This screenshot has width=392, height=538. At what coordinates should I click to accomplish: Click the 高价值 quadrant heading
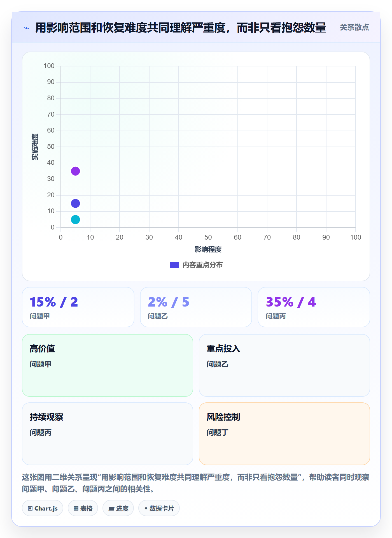coord(42,349)
